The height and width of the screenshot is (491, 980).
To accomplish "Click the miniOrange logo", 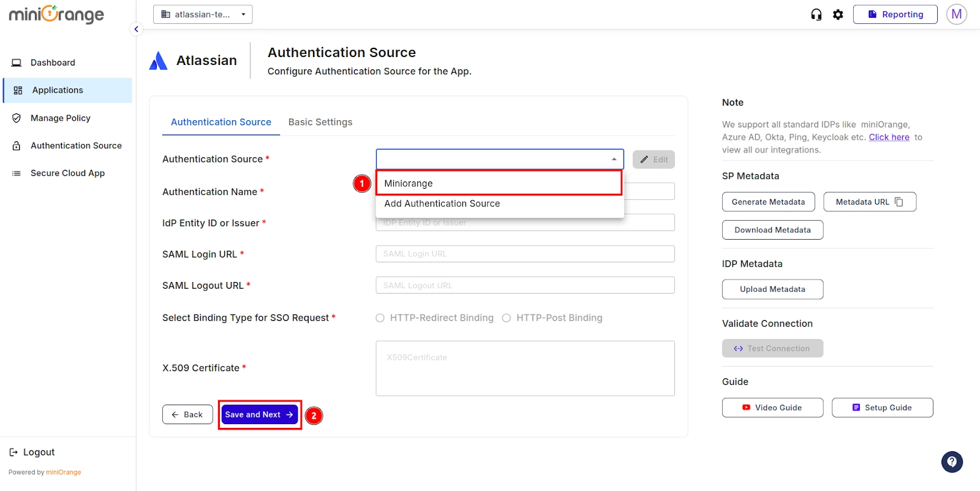I will tap(56, 14).
